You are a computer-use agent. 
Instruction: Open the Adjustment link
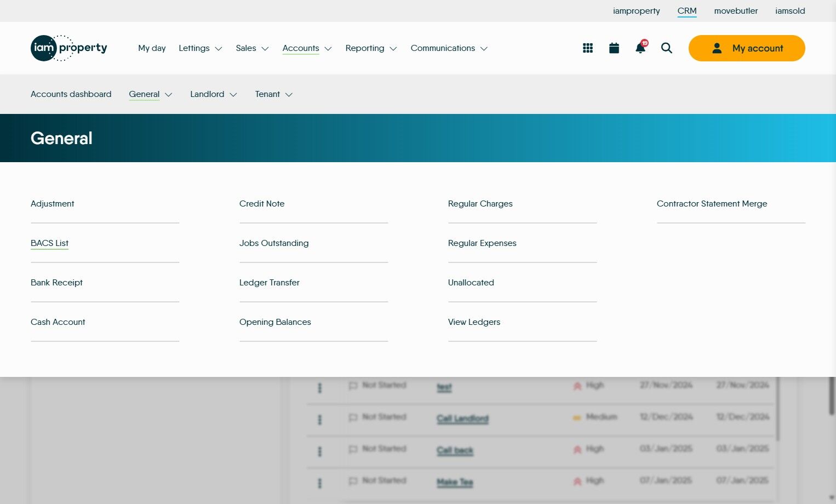[x=53, y=204]
